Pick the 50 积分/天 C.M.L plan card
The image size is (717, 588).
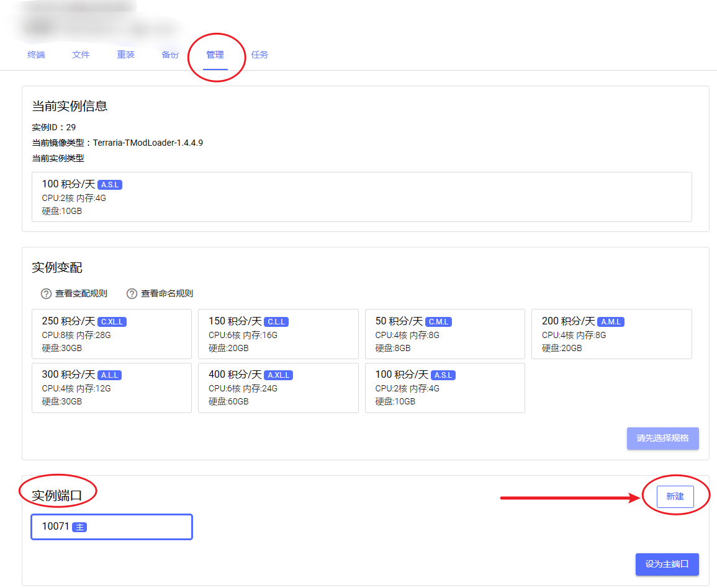[445, 334]
